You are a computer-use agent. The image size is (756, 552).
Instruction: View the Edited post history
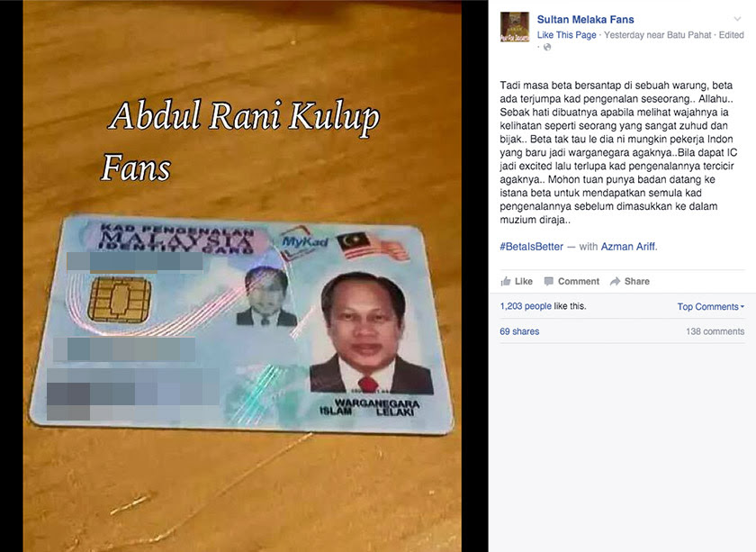click(x=732, y=35)
